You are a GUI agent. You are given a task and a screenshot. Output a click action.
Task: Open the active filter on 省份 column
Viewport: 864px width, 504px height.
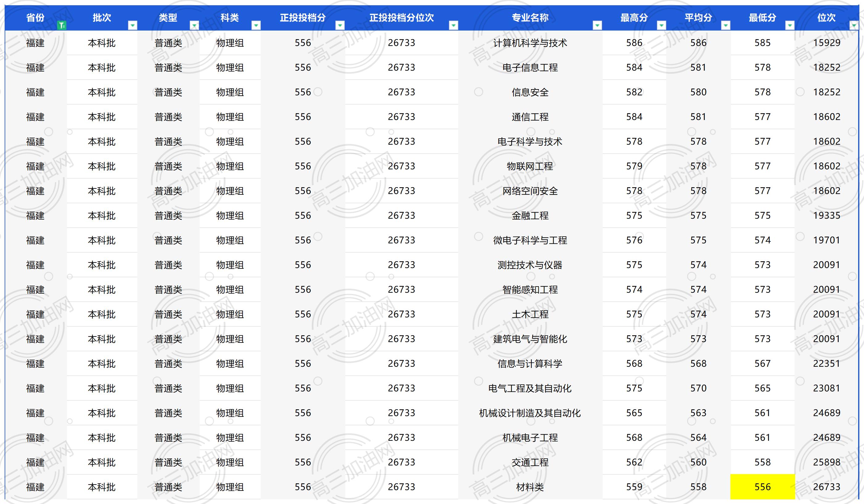point(62,25)
